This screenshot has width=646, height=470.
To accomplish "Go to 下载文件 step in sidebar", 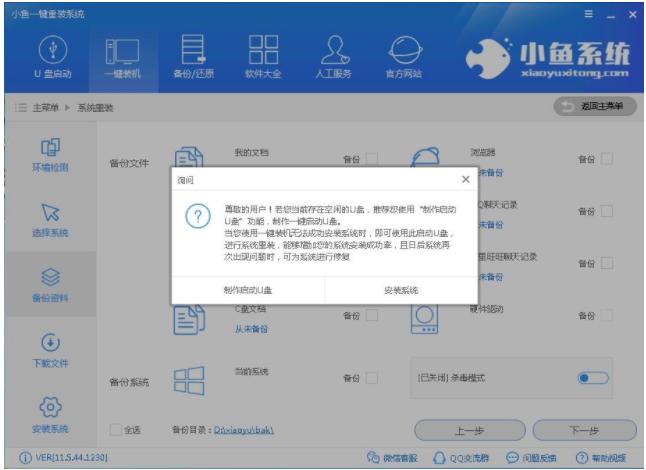I will point(50,350).
